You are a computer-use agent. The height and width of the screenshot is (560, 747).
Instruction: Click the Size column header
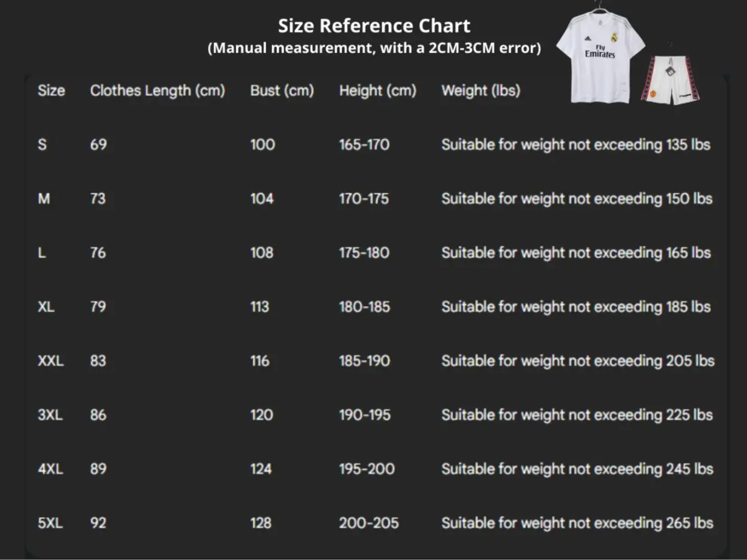pyautogui.click(x=51, y=91)
